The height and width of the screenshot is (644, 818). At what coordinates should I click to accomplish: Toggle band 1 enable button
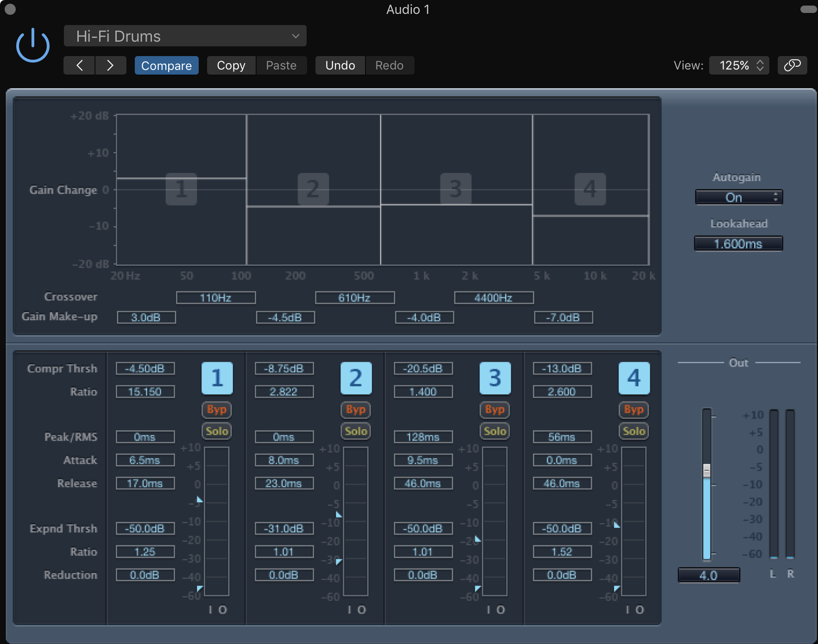pos(217,378)
